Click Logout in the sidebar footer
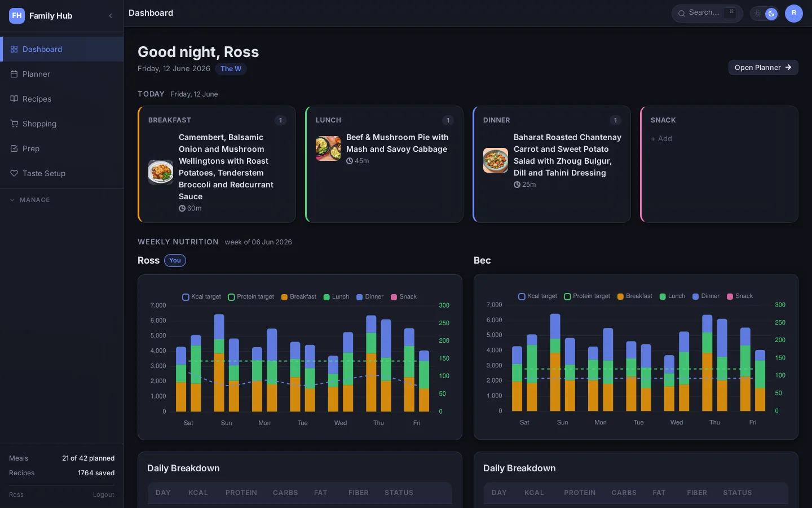Screen dimensions: 812x508 click(104, 495)
